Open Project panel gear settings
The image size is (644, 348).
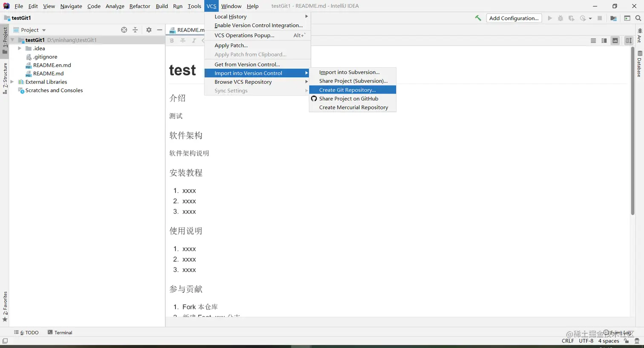[x=149, y=30]
